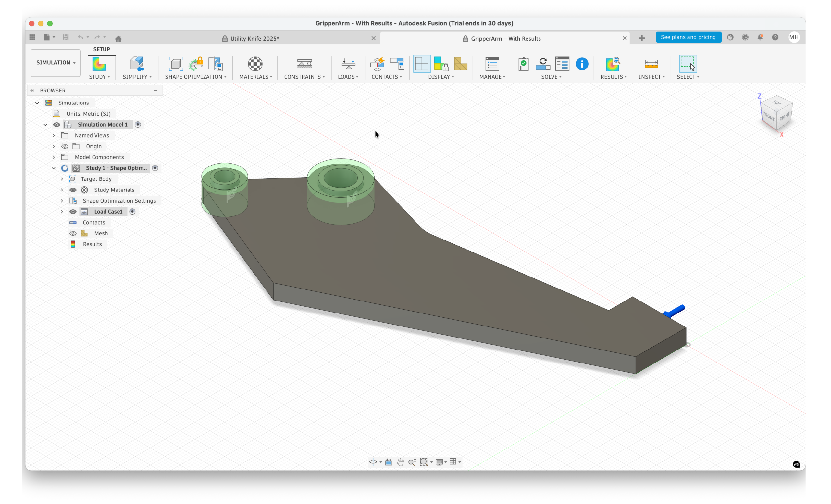Select the Results item in browser
Image resolution: width=831 pixels, height=504 pixels.
92,244
